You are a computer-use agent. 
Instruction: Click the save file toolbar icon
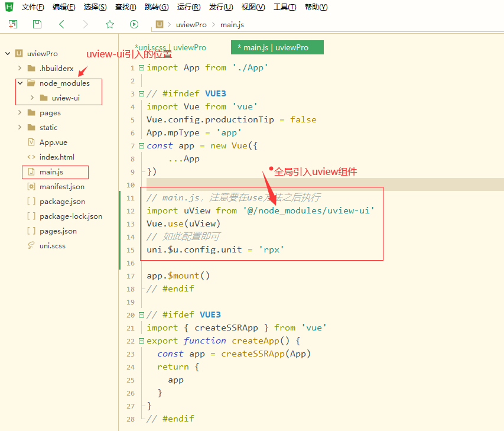pos(37,24)
